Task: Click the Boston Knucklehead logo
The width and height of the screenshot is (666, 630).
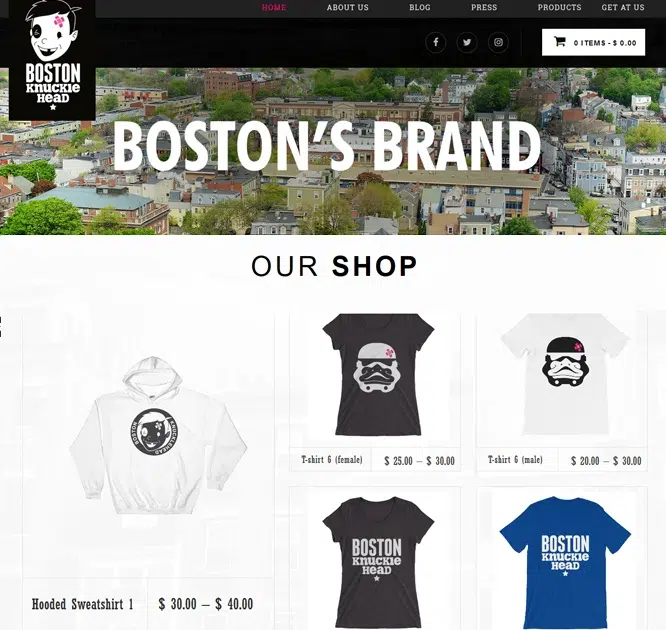Action: 53,59
